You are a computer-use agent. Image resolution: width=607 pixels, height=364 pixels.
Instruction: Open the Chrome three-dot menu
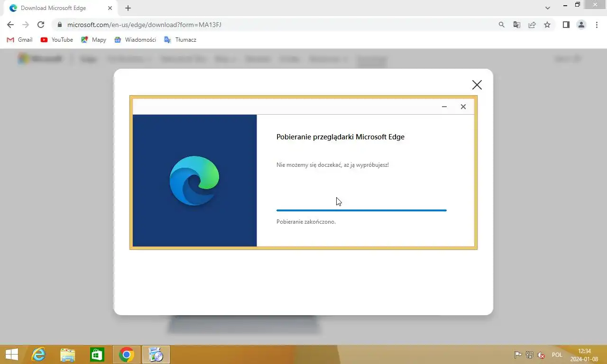click(x=597, y=25)
